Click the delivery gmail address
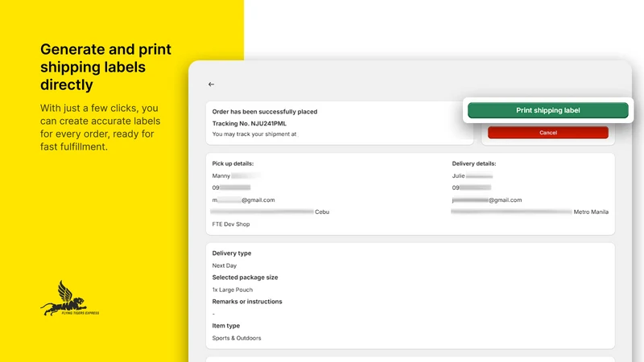 coord(487,200)
